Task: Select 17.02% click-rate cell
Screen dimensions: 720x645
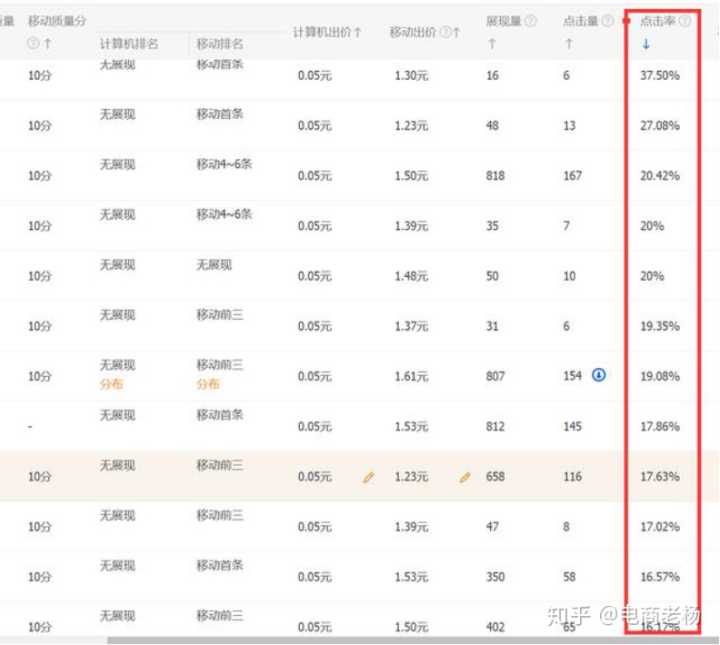Action: click(x=660, y=527)
